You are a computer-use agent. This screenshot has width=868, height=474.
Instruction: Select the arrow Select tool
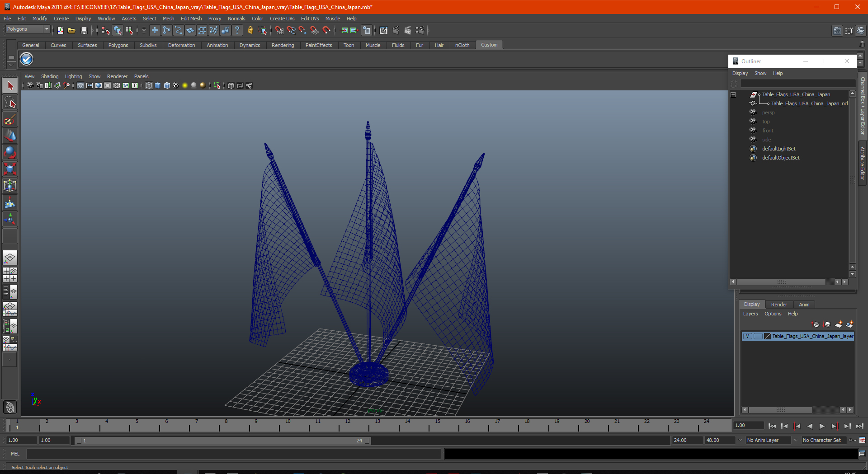coord(10,86)
